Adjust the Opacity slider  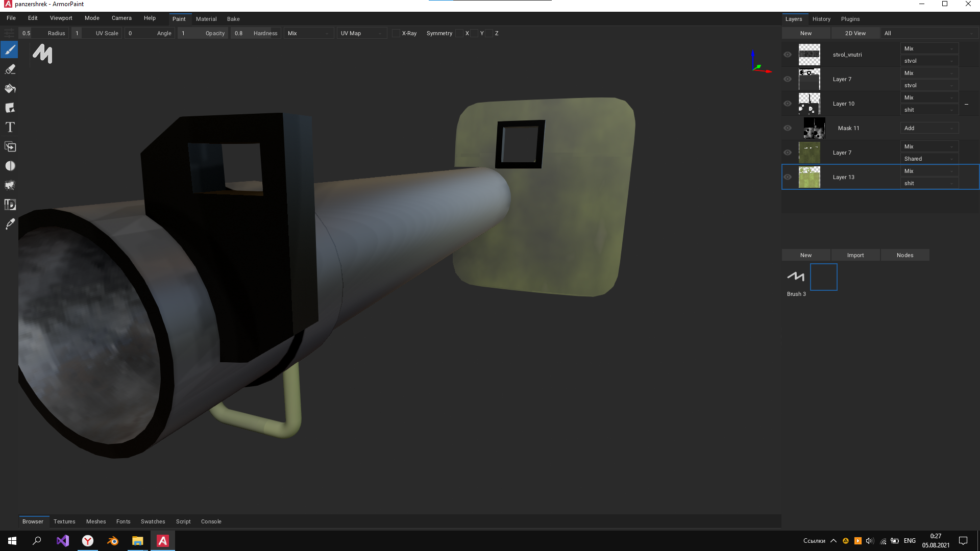pyautogui.click(x=202, y=33)
